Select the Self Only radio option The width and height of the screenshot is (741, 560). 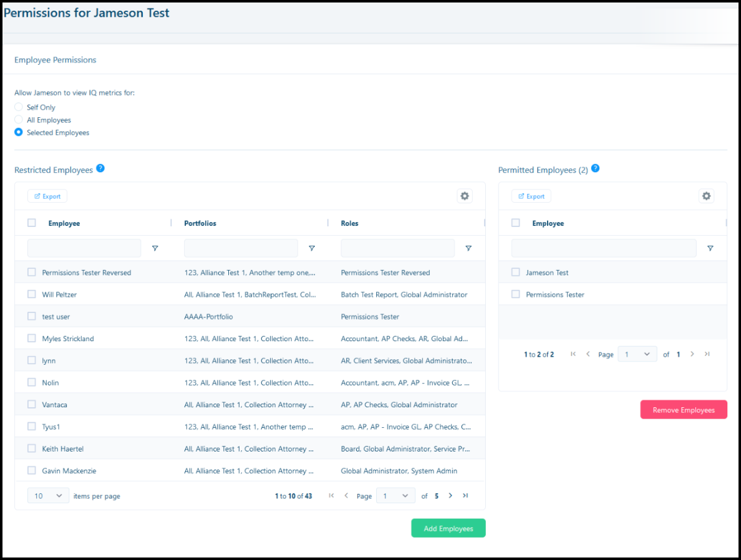pos(19,107)
